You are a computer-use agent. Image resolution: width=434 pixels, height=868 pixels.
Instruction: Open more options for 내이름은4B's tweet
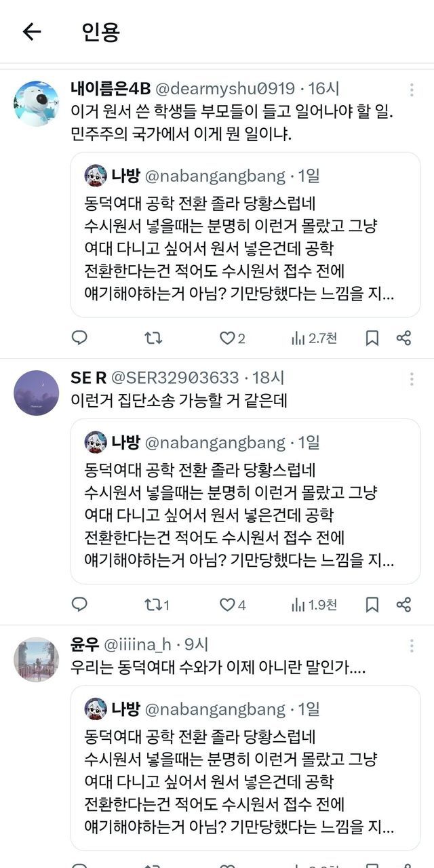[412, 90]
